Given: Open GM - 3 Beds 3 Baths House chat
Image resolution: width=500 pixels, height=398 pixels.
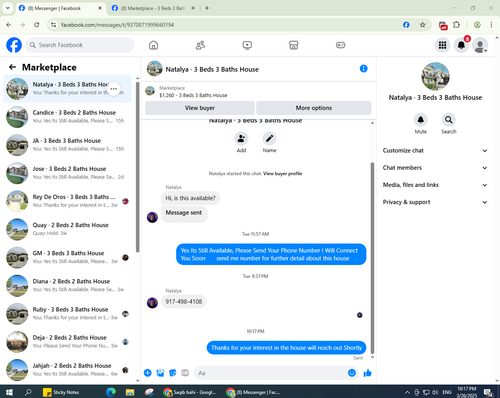Looking at the screenshot, I should click(x=67, y=257).
